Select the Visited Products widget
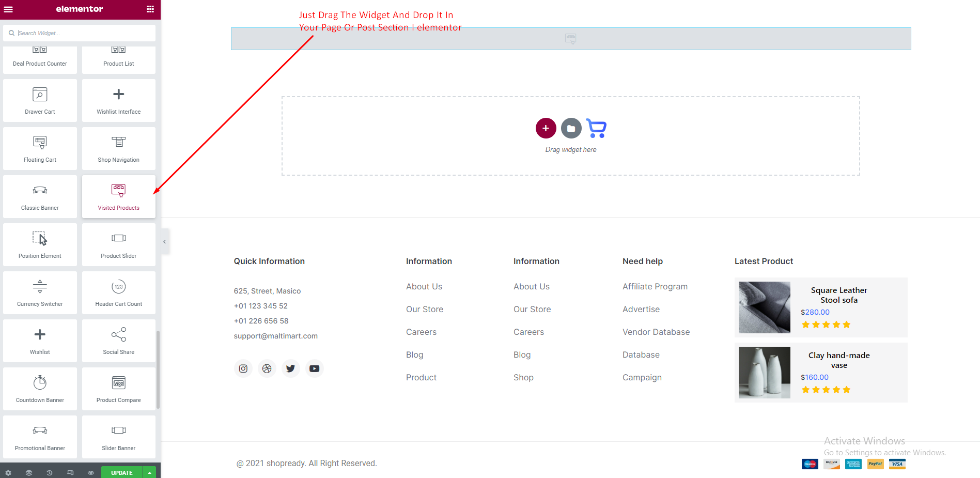Screen dimensions: 980x478 tap(118, 197)
